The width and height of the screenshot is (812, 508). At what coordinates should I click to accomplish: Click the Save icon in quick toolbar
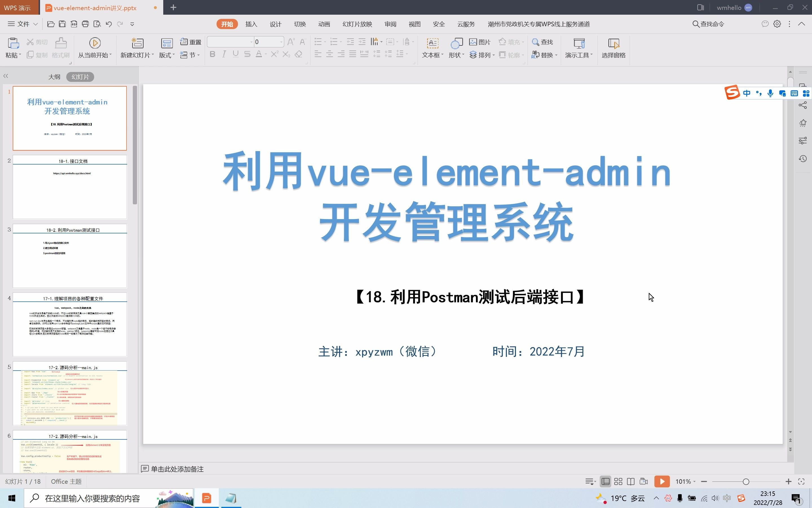[x=62, y=24]
